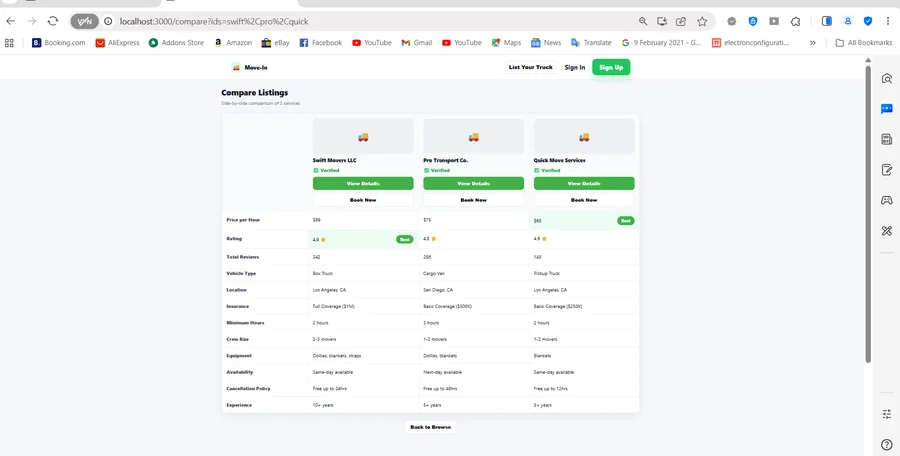The width and height of the screenshot is (900, 456).
Task: Click the Pro Transport Co. truck thumbnail
Action: pyautogui.click(x=474, y=137)
